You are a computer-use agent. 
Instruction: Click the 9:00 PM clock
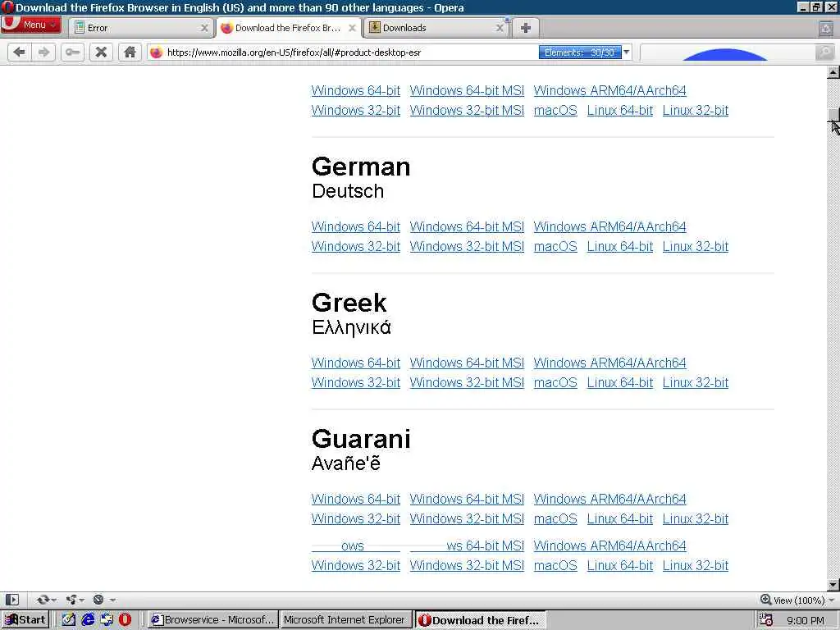806,620
